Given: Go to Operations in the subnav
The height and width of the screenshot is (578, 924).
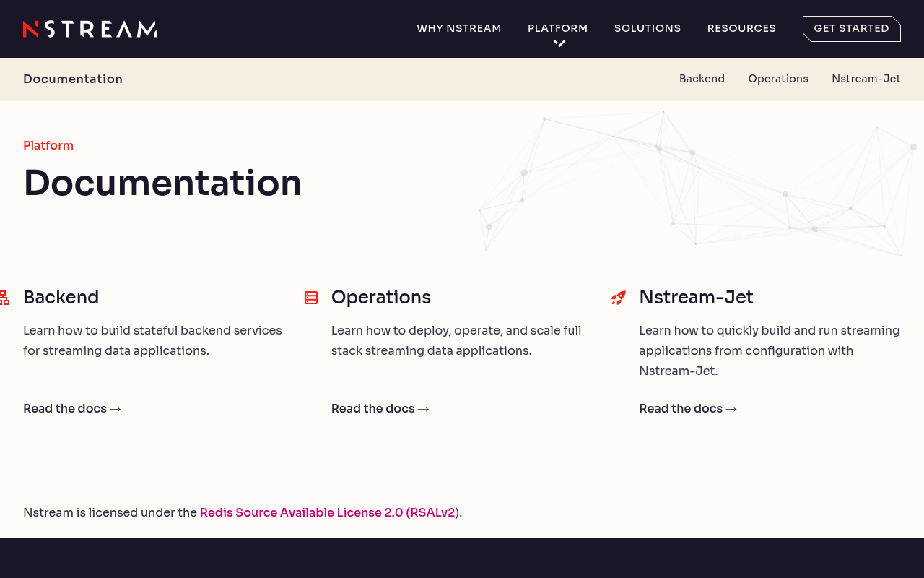Looking at the screenshot, I should [778, 79].
